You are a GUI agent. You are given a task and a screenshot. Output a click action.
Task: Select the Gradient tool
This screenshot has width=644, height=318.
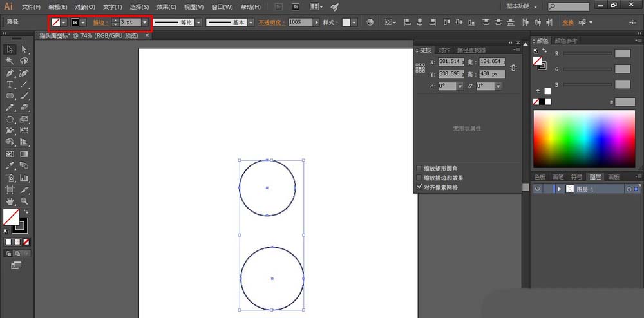[x=24, y=154]
